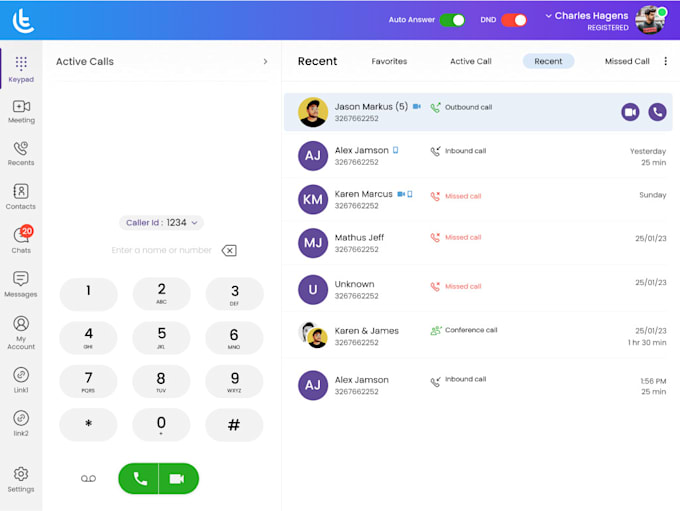
Task: Click the name or number input field
Action: click(x=161, y=250)
